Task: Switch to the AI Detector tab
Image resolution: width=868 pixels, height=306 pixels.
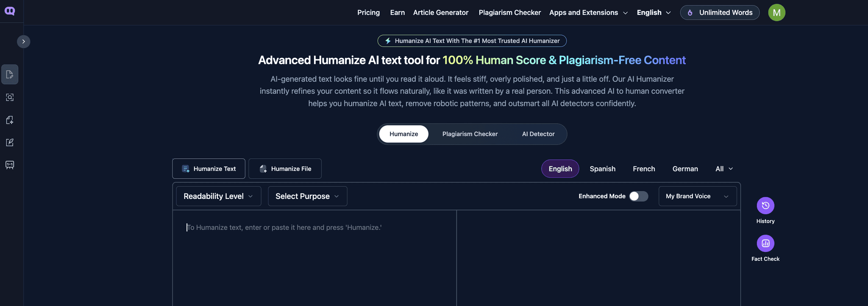Action: tap(538, 134)
